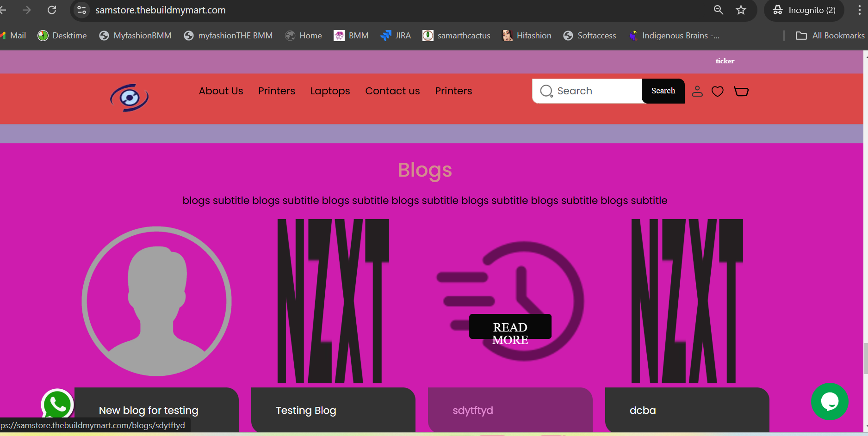This screenshot has height=436, width=868.
Task: Click the address bar URL
Action: point(161,10)
